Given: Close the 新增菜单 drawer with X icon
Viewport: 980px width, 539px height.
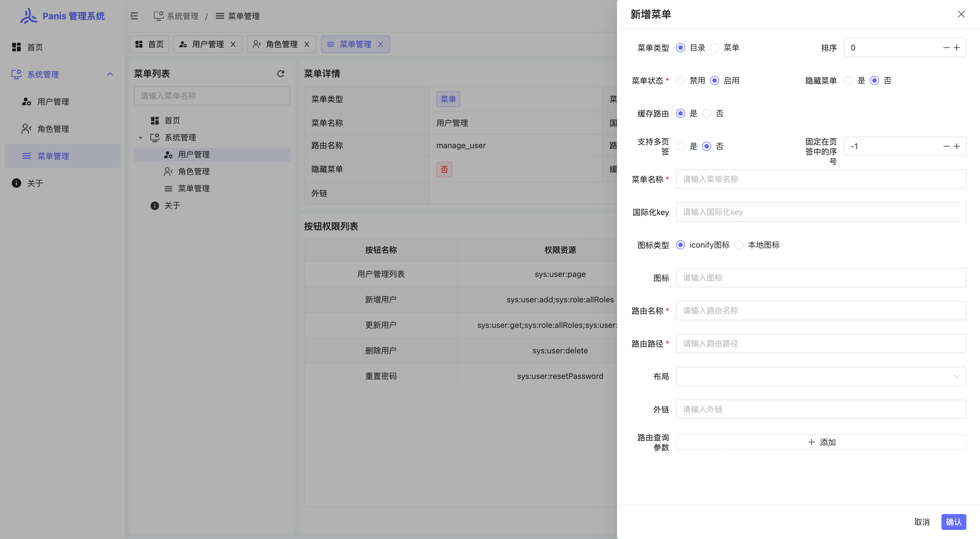Looking at the screenshot, I should pos(961,14).
